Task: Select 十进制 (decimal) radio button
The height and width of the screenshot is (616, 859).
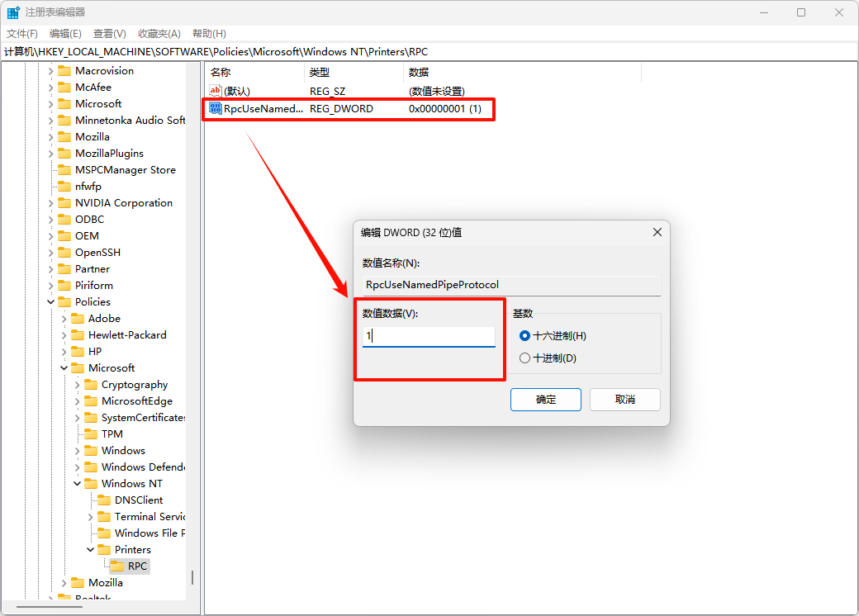Action: [524, 358]
